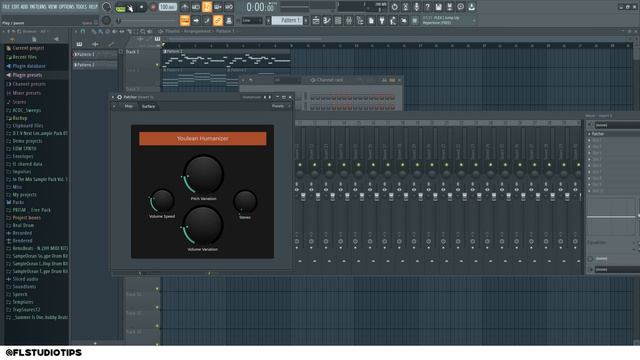Toggle wait for input to start

point(196,7)
